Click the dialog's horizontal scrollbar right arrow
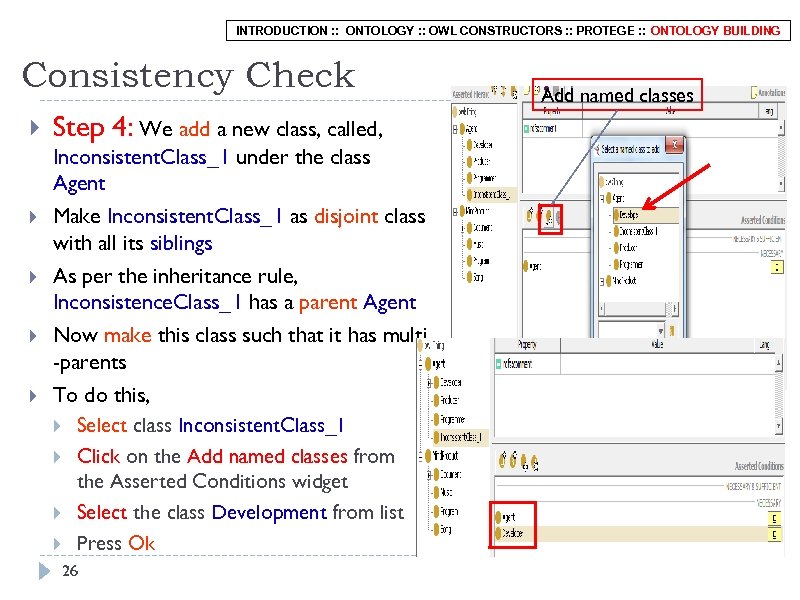 675,309
